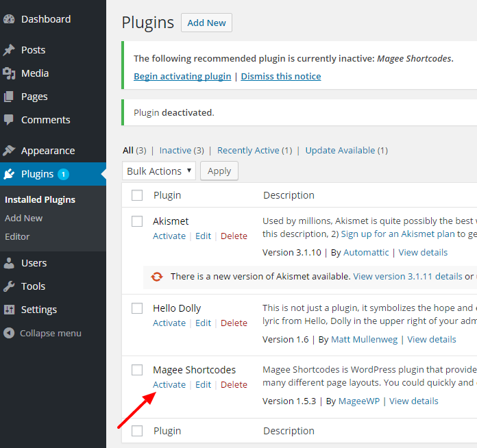Click the Plugin column header at top
Viewport: 477px width, 448px height.
point(167,195)
